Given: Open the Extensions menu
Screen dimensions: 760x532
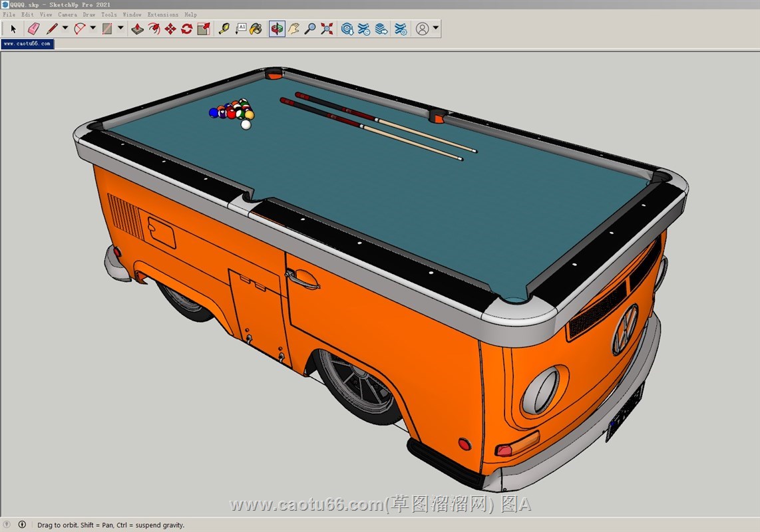Looking at the screenshot, I should [x=163, y=15].
